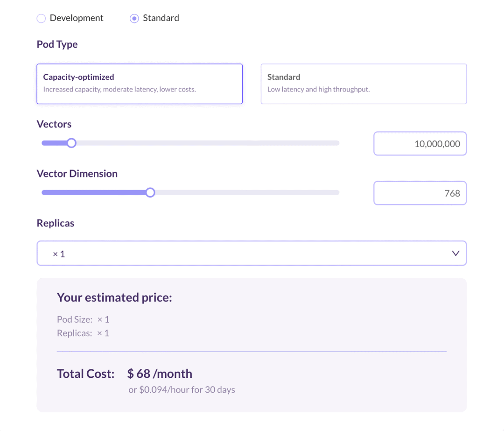
Task: Click the $0.094/hour for 30 days text
Action: (182, 389)
